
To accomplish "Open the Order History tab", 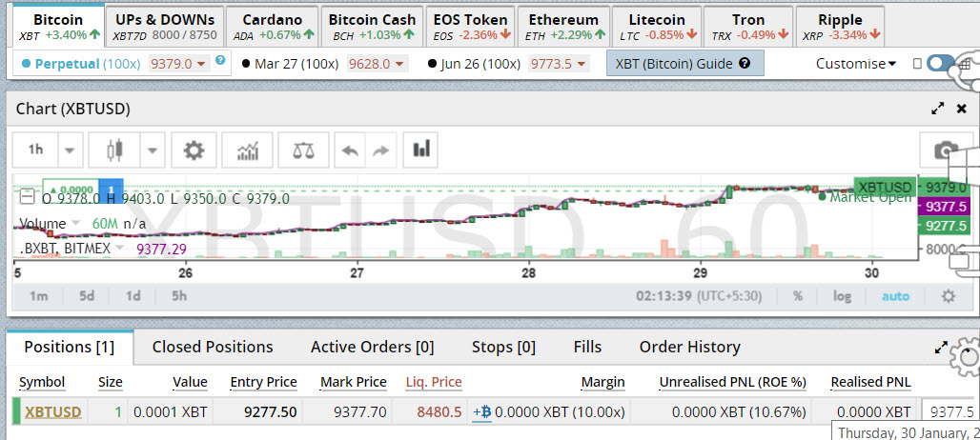I will click(x=690, y=347).
